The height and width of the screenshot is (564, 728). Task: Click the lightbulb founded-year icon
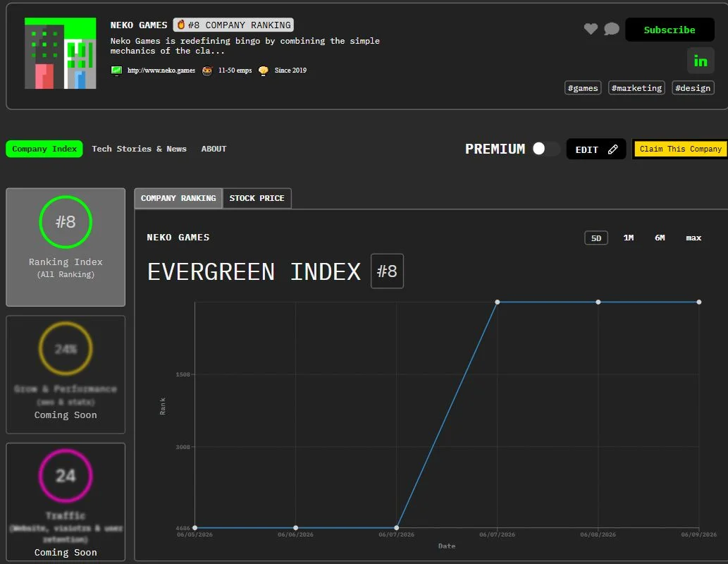click(264, 70)
